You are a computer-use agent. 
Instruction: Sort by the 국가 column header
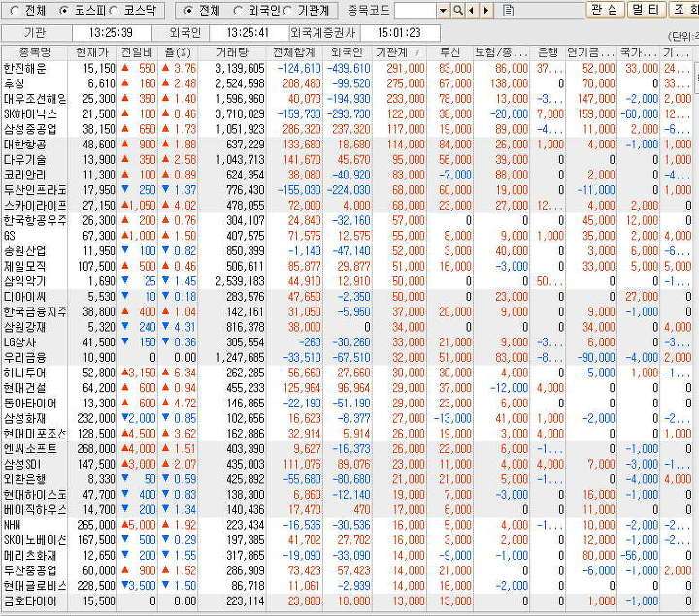click(x=639, y=52)
